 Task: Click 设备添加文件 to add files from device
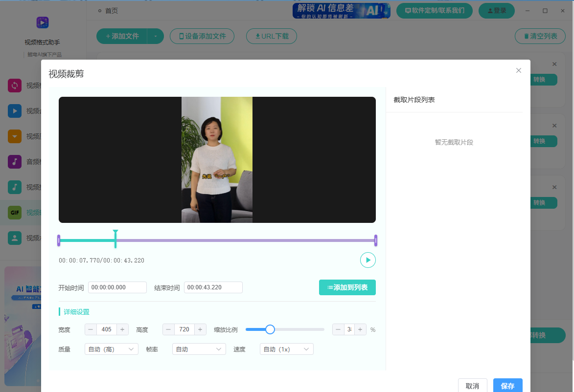(202, 36)
